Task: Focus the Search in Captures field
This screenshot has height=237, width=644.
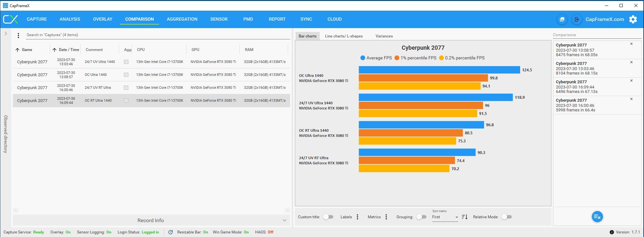Action: (x=158, y=35)
